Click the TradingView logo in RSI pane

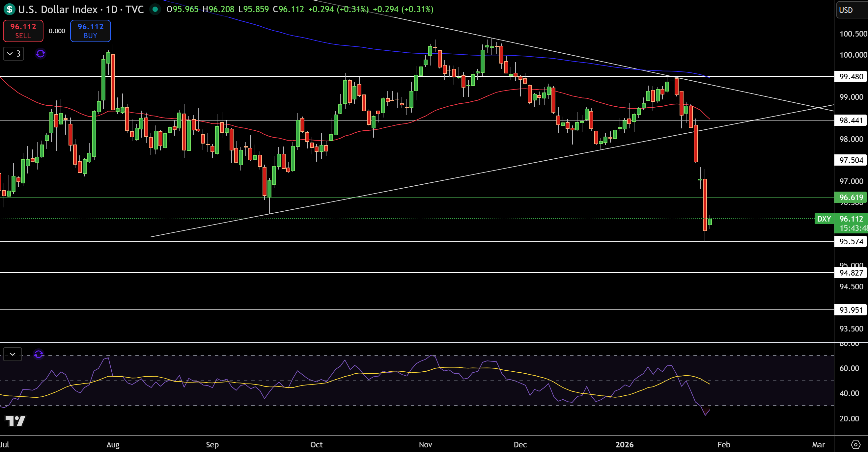coord(15,421)
